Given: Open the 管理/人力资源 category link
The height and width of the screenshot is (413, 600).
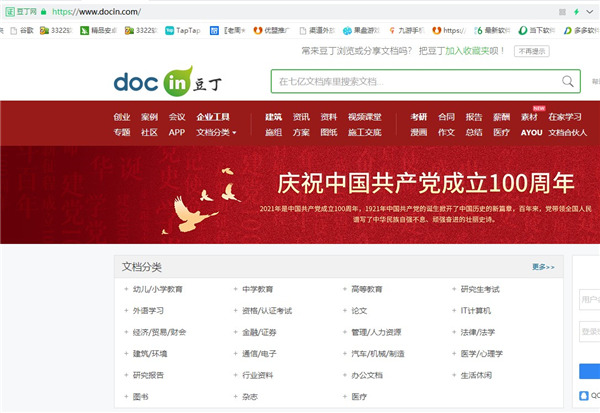Looking at the screenshot, I should (376, 332).
